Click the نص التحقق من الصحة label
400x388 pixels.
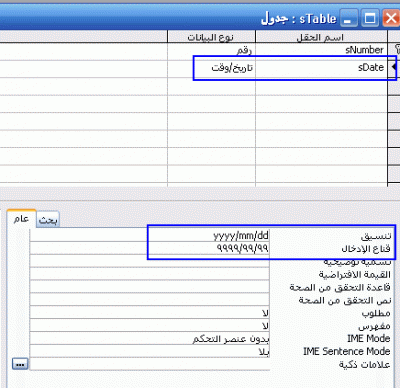pyautogui.click(x=345, y=300)
